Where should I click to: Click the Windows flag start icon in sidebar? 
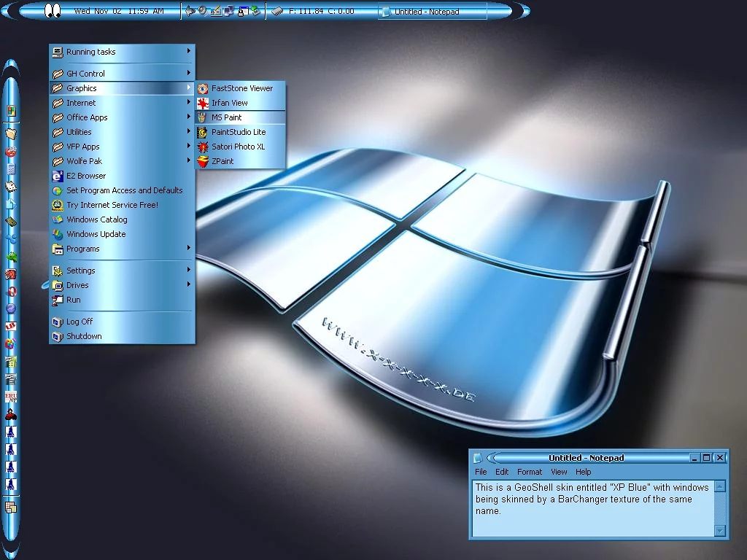pos(11,111)
